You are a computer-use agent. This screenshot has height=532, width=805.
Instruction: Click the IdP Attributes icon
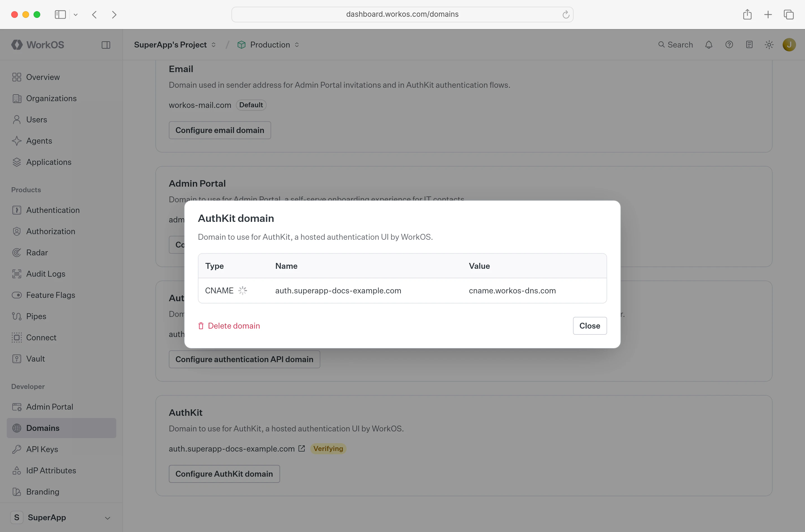click(x=16, y=471)
